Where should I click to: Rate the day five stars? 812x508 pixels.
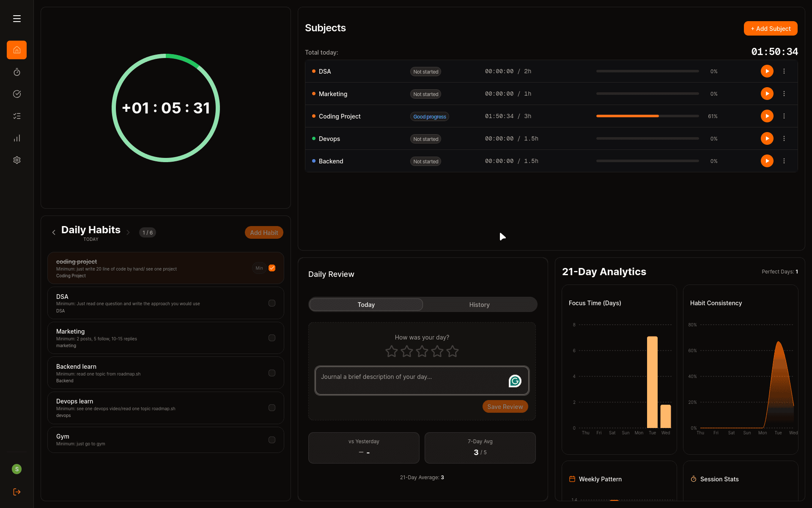pyautogui.click(x=453, y=351)
